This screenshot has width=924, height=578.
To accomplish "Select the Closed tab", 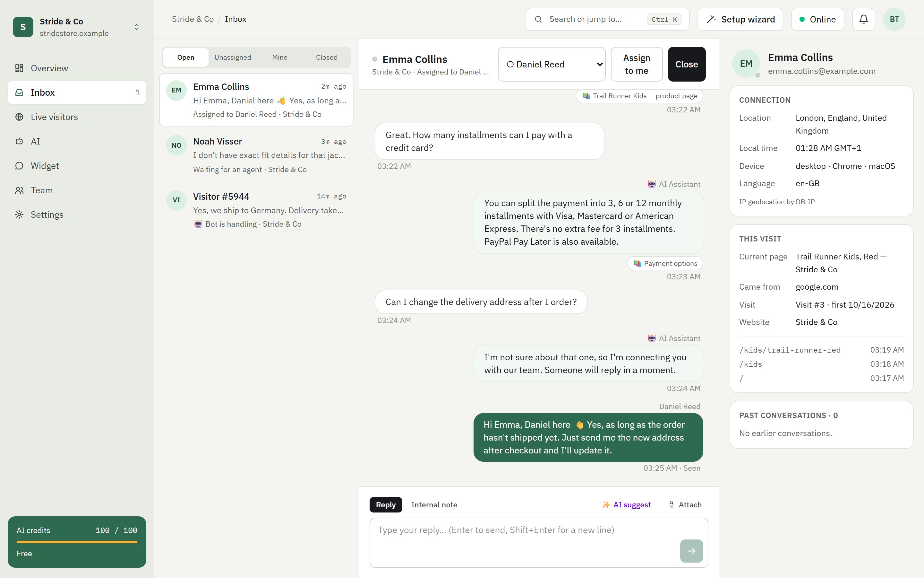I will 327,57.
